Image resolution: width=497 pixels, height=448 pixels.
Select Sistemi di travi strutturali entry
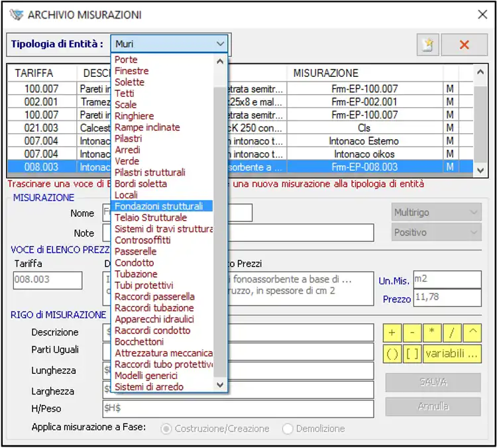point(162,229)
